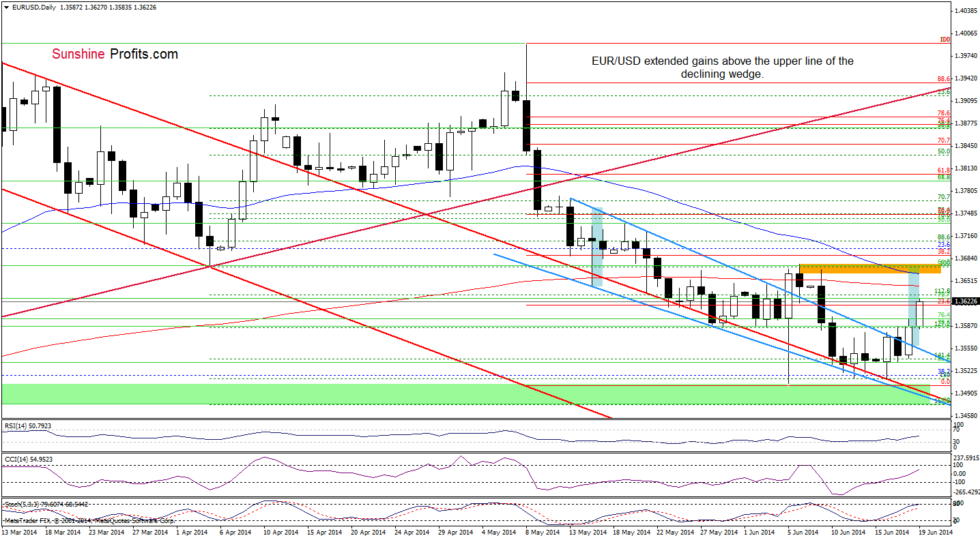Click the 23 Mar 2014 date label

coord(106,532)
